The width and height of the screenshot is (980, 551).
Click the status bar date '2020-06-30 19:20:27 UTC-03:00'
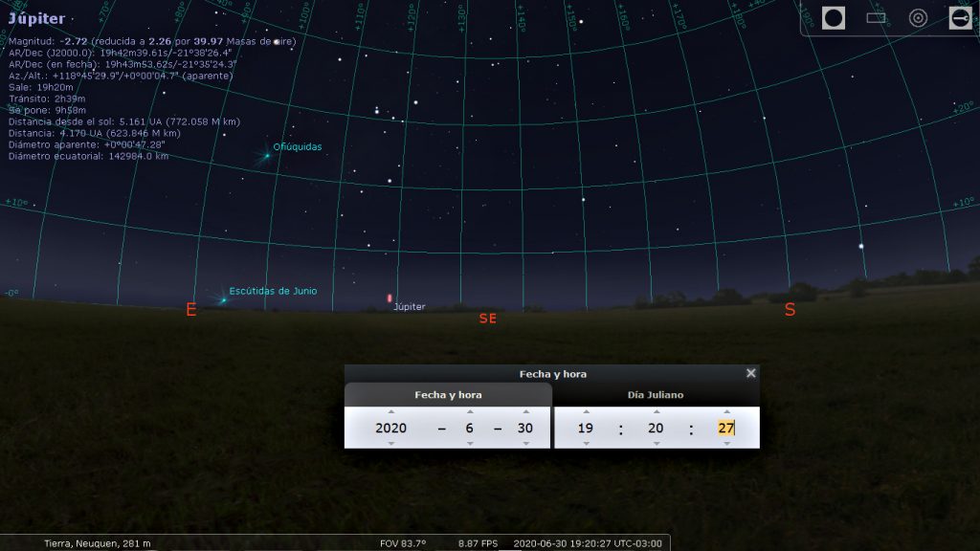click(x=588, y=543)
